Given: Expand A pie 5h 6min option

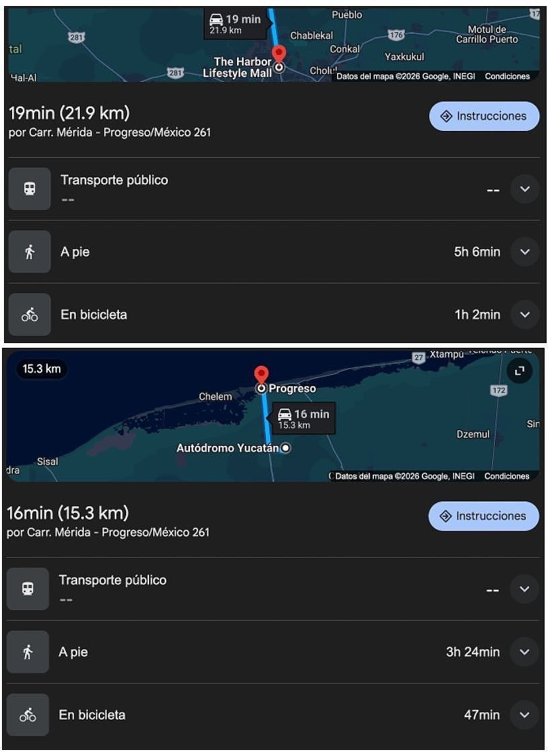Looking at the screenshot, I should click(x=524, y=252).
